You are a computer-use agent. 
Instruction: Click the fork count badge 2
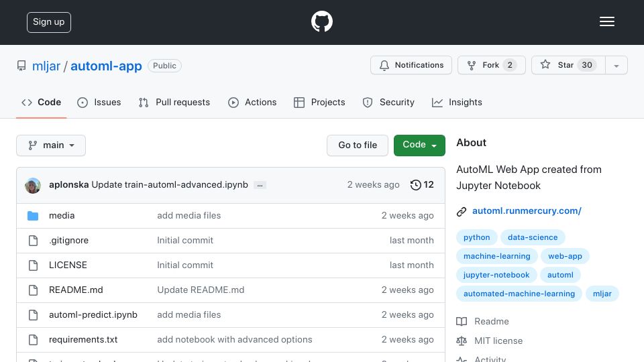click(x=510, y=65)
